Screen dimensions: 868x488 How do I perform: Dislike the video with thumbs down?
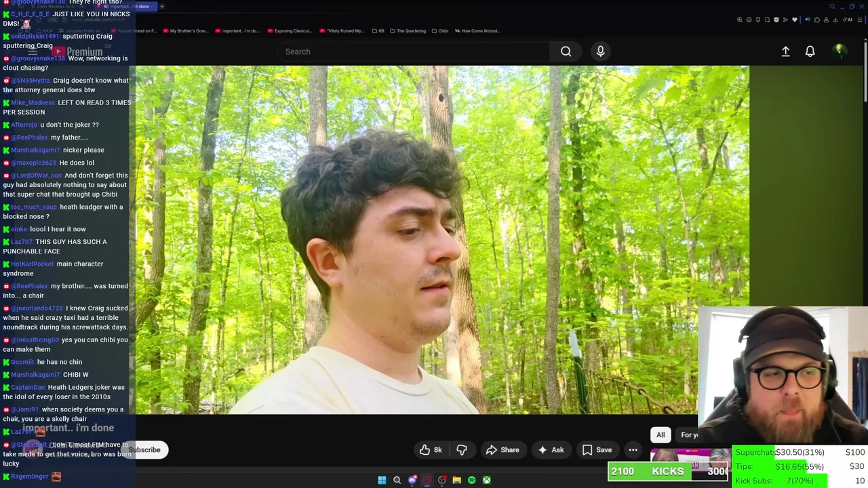(x=462, y=449)
